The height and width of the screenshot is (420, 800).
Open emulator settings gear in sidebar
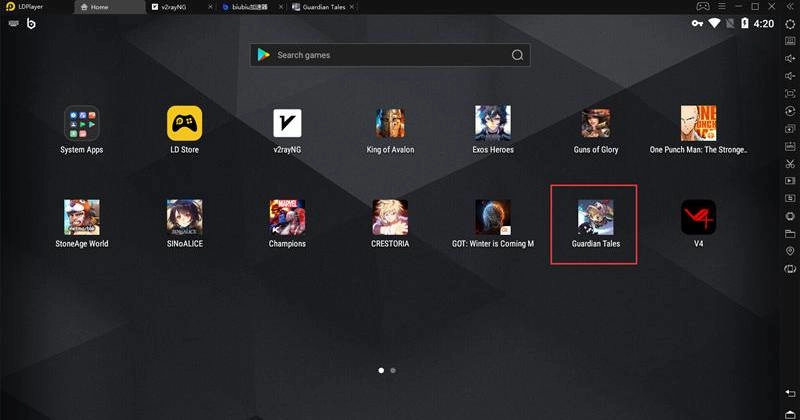(790, 23)
